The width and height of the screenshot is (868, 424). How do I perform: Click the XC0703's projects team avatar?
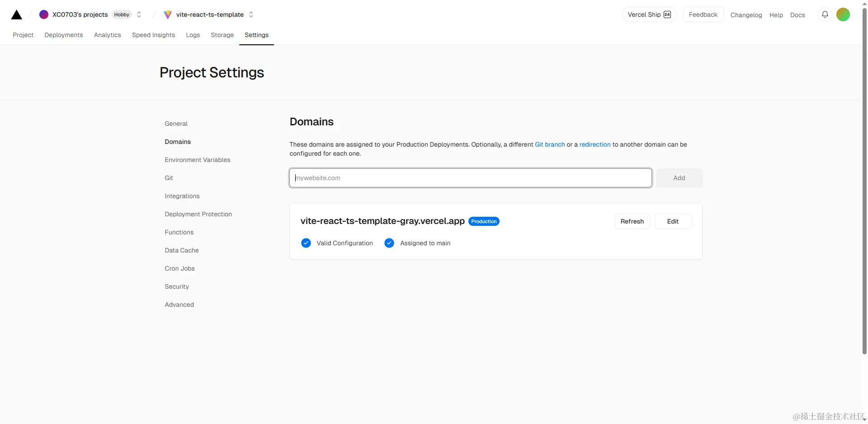point(44,14)
